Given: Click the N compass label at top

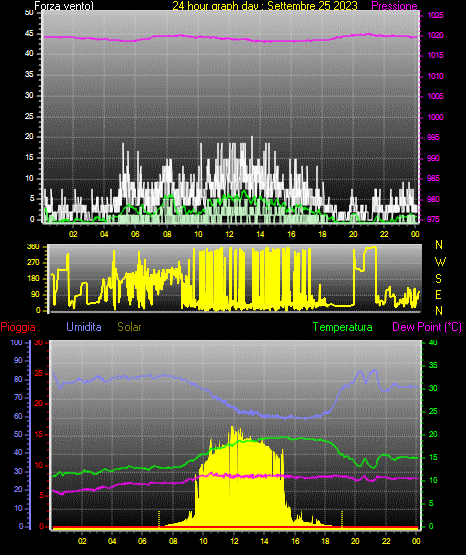Looking at the screenshot, I should pos(439,245).
